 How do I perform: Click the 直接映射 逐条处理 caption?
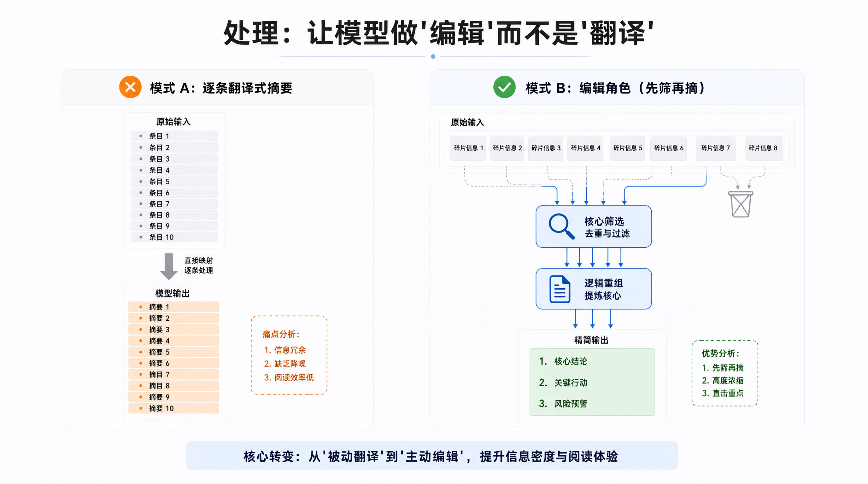point(198,265)
